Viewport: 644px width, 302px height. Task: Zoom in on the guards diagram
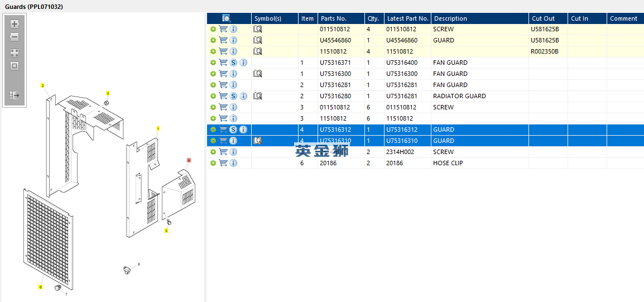pos(15,24)
